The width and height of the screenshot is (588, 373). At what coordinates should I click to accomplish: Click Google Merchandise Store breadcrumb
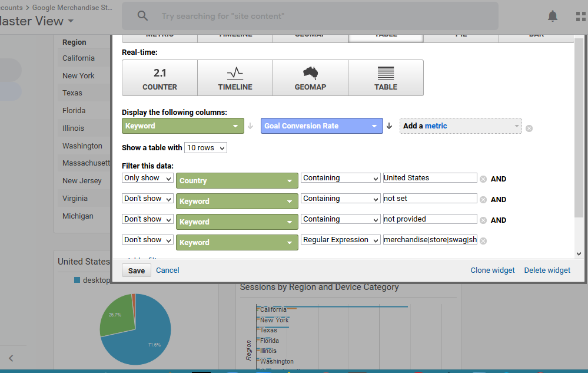[72, 8]
